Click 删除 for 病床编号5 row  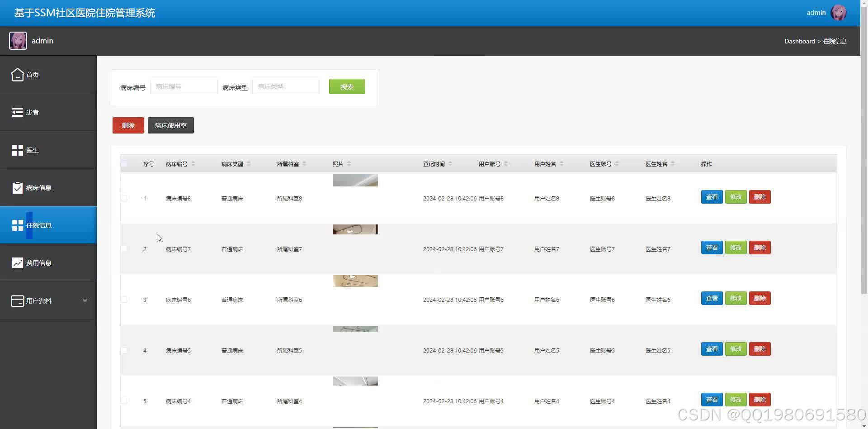[x=759, y=349]
